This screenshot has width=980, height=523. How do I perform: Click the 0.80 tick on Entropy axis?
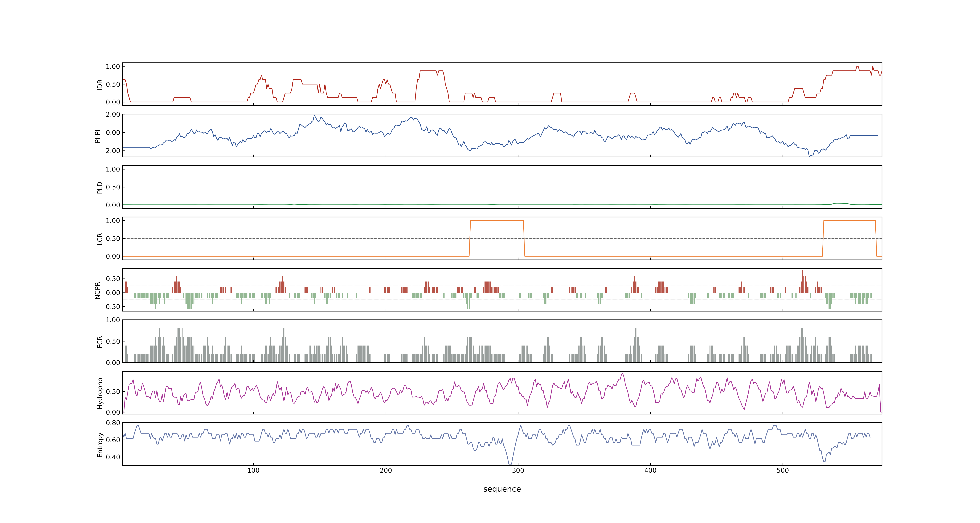[113, 423]
